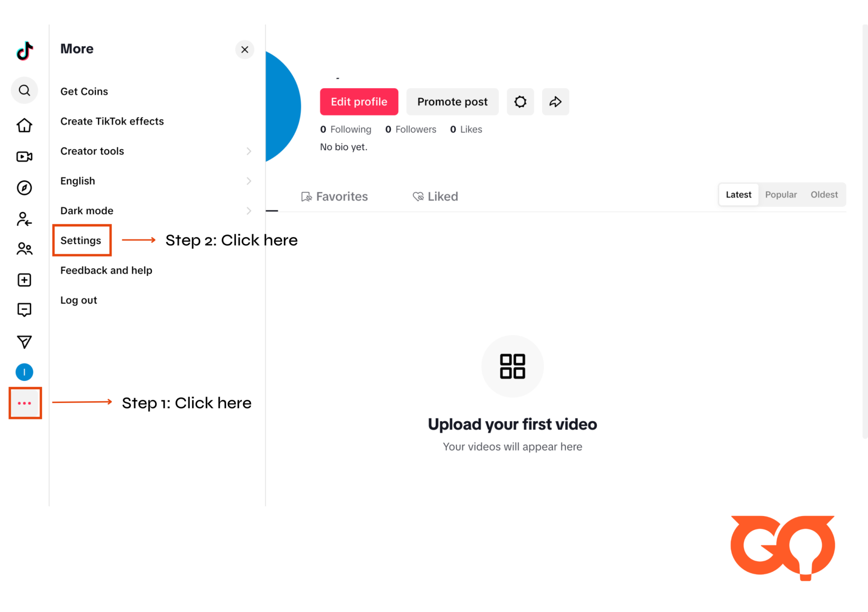
Task: Select the Create post plus icon
Action: click(x=24, y=280)
